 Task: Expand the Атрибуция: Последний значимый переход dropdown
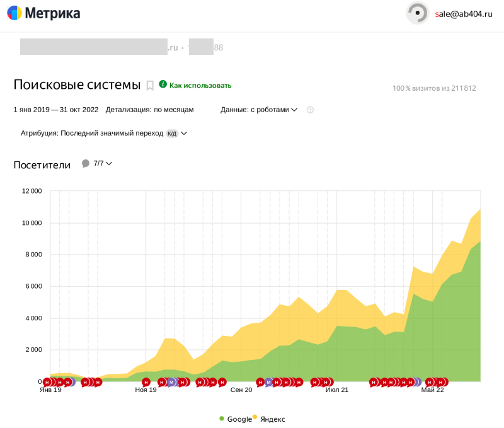[103, 133]
